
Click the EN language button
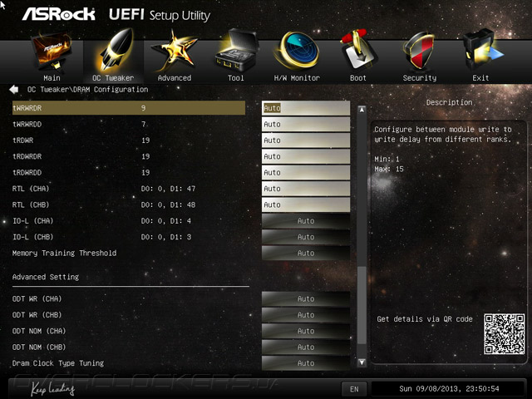click(354, 389)
